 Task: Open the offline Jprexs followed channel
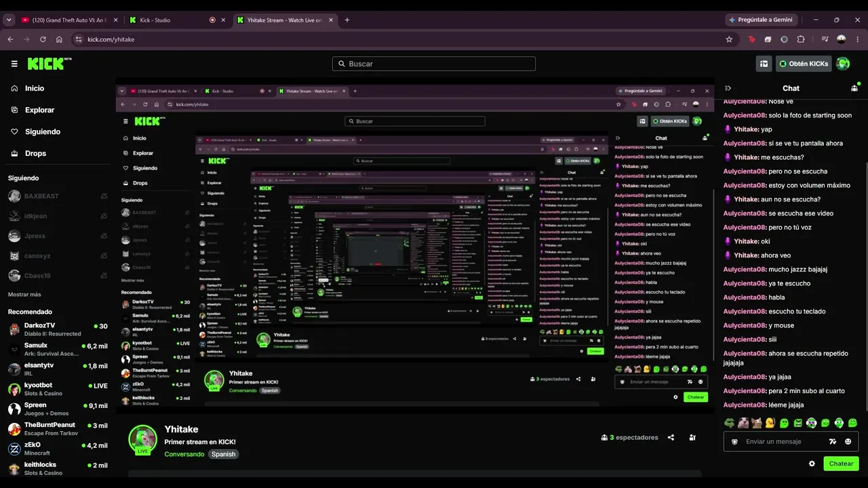pos(58,236)
